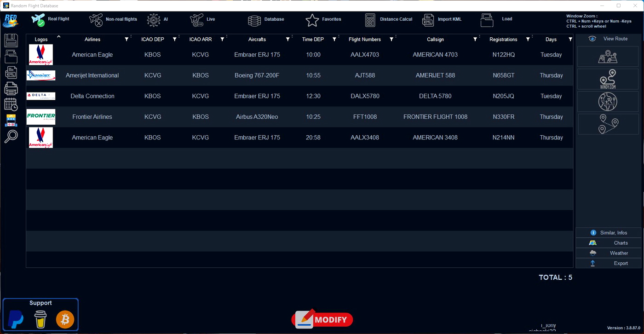
Task: Open the map with pins route view
Action: 608,57
